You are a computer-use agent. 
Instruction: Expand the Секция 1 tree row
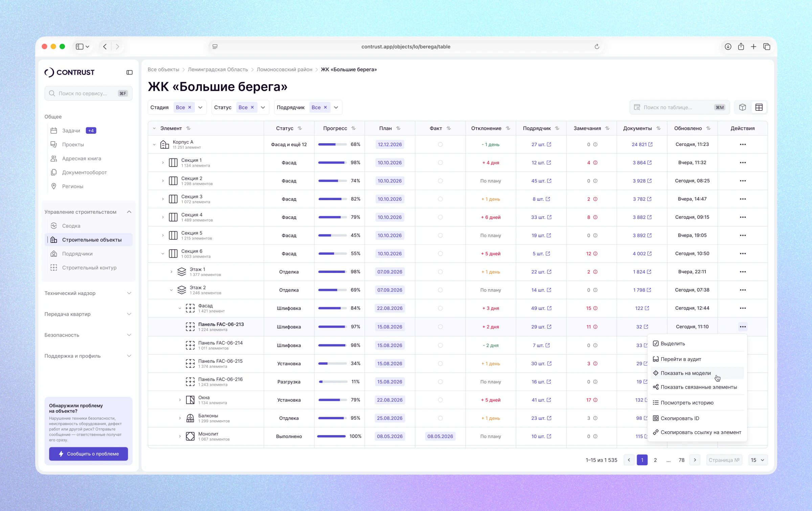click(x=163, y=163)
